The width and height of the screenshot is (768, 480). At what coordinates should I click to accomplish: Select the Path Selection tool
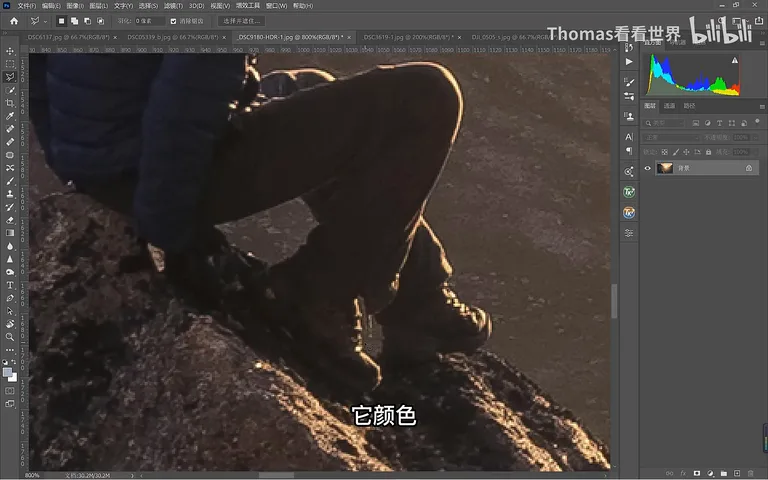(x=10, y=311)
